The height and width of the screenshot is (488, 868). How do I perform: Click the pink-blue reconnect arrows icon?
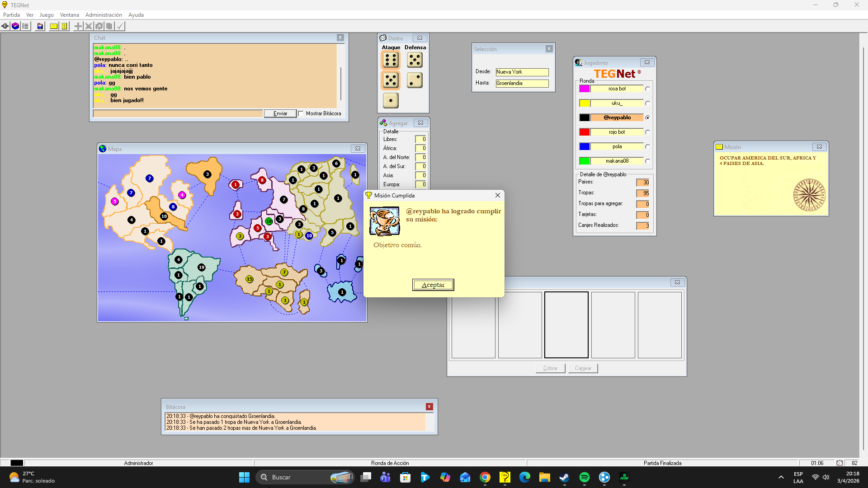click(15, 26)
